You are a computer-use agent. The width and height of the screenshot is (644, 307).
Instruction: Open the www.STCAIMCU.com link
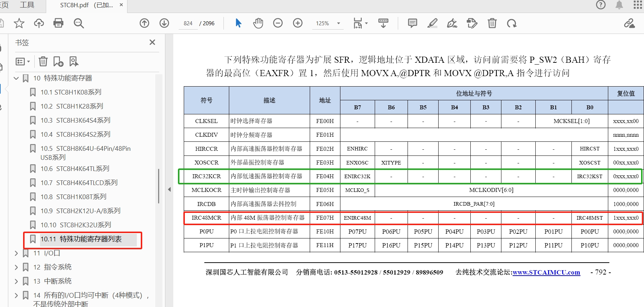[x=546, y=272]
